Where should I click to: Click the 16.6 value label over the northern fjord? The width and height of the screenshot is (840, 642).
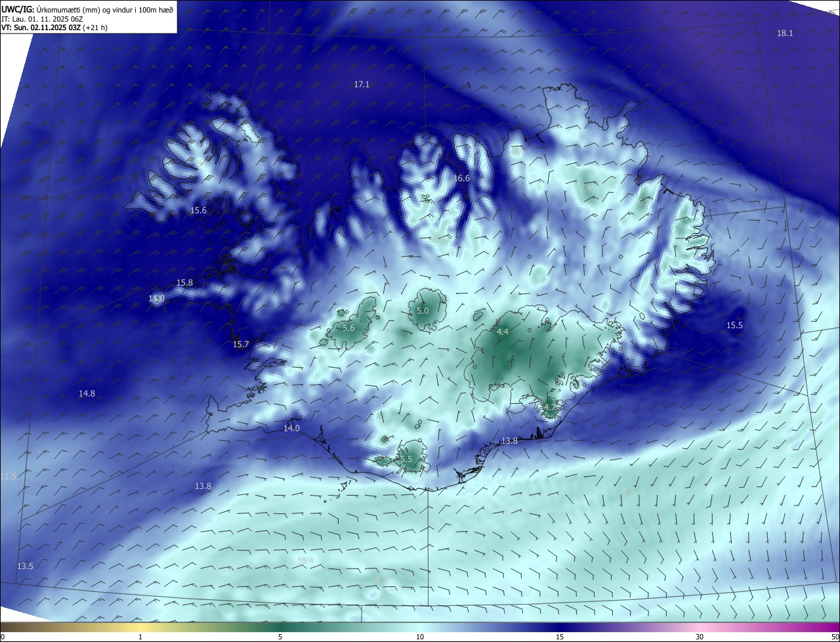462,179
